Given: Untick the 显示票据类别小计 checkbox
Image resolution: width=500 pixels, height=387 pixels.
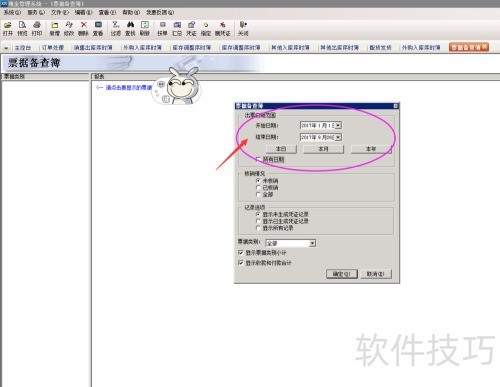Looking at the screenshot, I should (x=241, y=253).
